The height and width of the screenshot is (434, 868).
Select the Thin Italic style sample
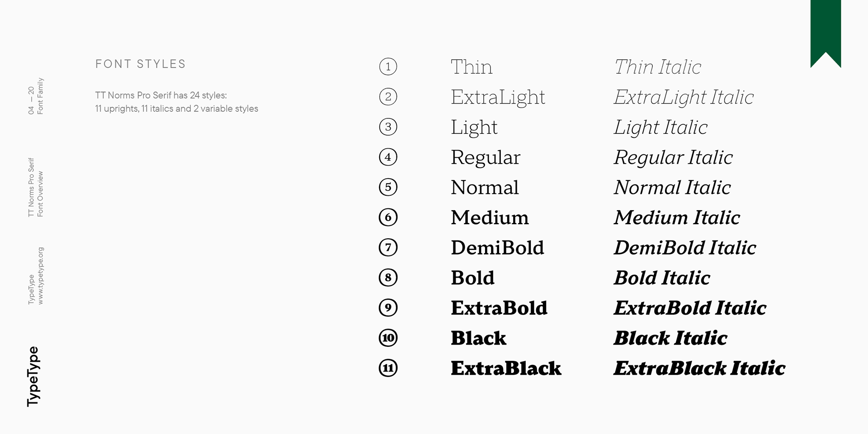[657, 67]
